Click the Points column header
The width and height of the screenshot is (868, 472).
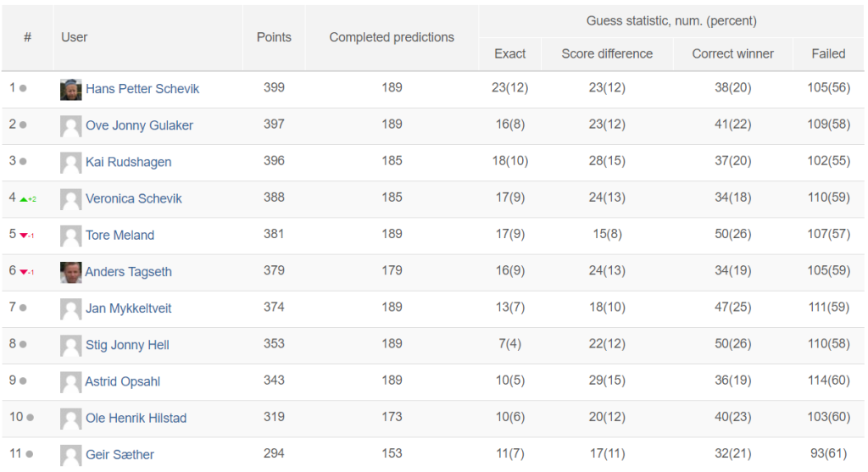tap(274, 37)
